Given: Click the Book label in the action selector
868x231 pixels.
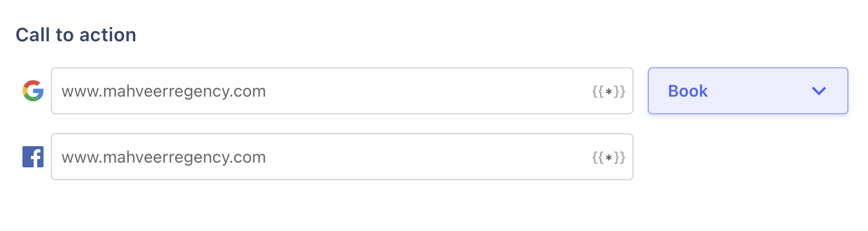Looking at the screenshot, I should coord(688,91).
